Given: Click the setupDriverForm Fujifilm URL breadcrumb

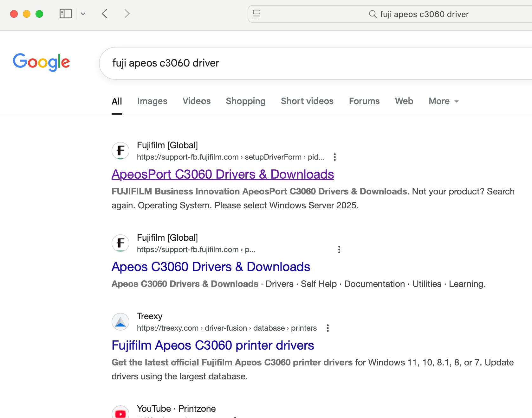Looking at the screenshot, I should [231, 157].
